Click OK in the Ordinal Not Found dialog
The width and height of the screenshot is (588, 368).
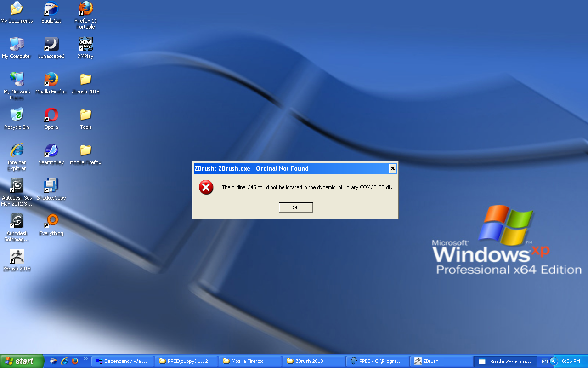pyautogui.click(x=296, y=207)
